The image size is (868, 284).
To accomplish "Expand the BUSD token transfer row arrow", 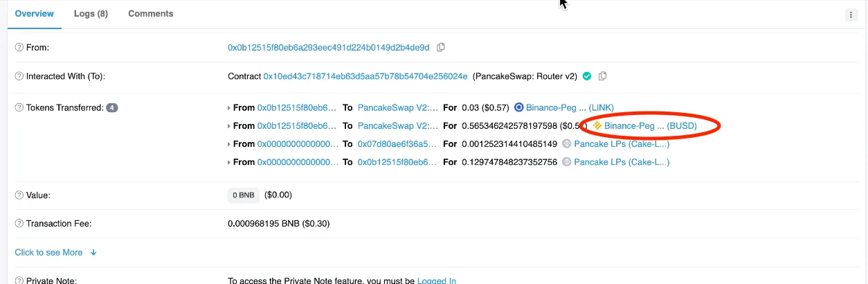I will (x=229, y=126).
